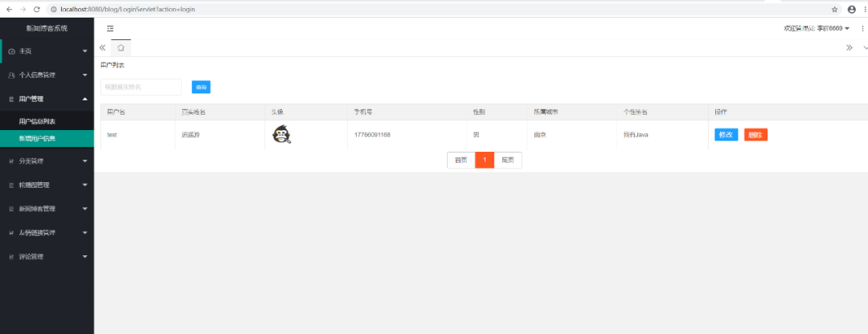
Task: Select 用户信息列表 in the sidebar
Action: click(37, 121)
